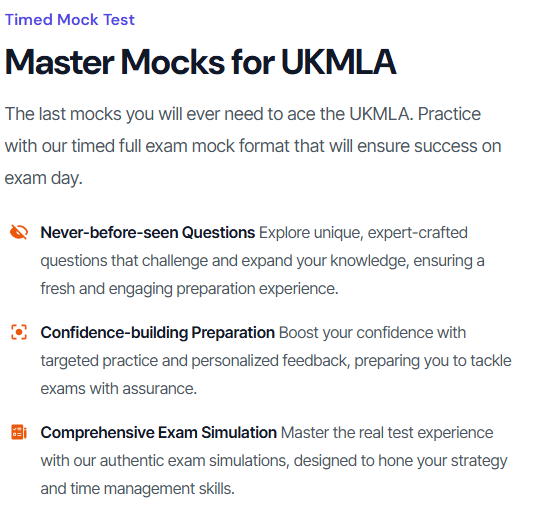Open the Timed Mock Test label
Screen dimensions: 535x513
tap(70, 19)
